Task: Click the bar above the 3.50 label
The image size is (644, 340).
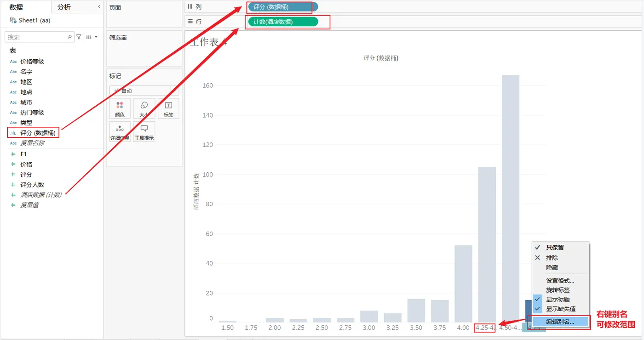Action: tap(416, 311)
